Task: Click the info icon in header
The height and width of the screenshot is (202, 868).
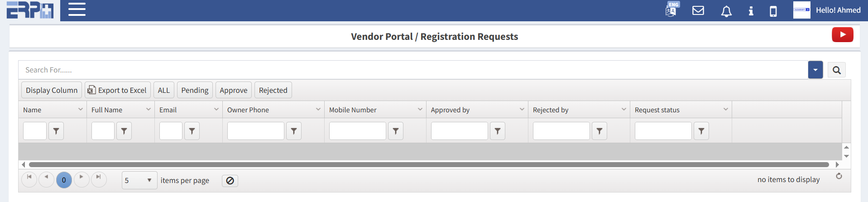Action: click(751, 11)
